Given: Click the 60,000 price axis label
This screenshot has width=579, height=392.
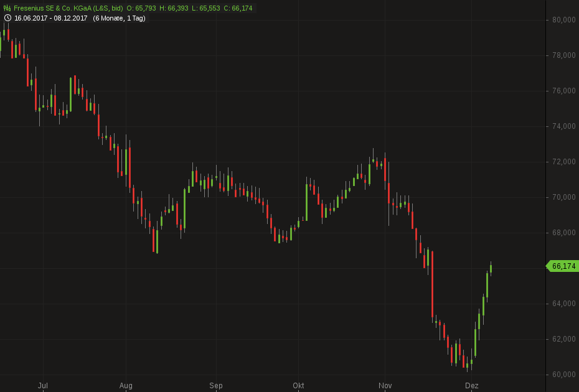Looking at the screenshot, I should [x=563, y=375].
